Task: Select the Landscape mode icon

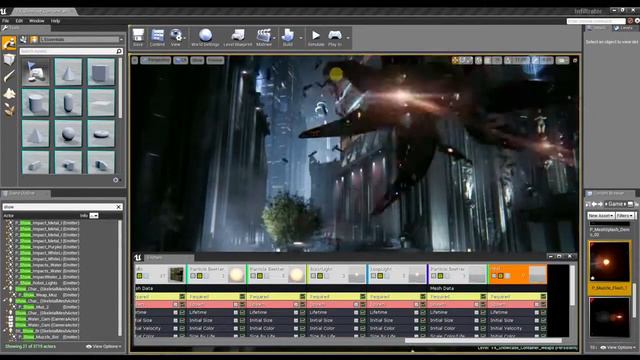Action: coord(9,93)
